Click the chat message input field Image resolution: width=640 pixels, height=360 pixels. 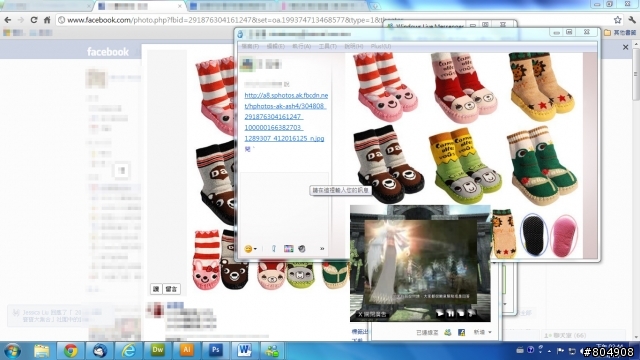284,206
